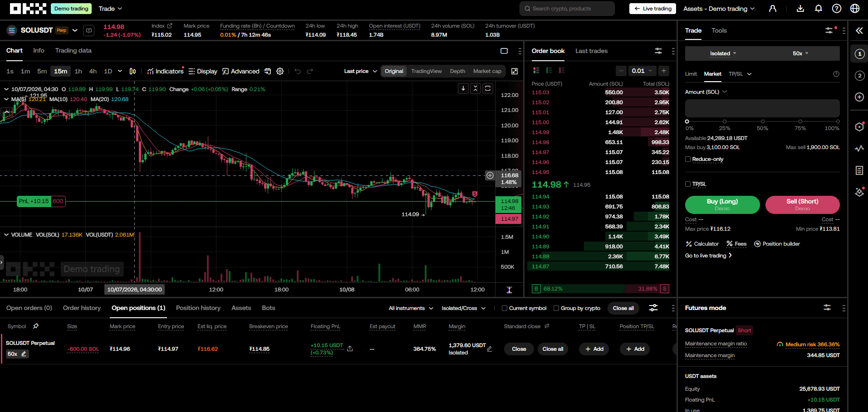Image resolution: width=868 pixels, height=412 pixels.
Task: Click Buy (Long) button
Action: (x=722, y=204)
